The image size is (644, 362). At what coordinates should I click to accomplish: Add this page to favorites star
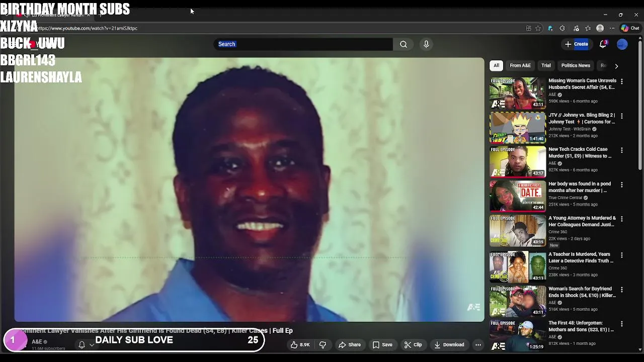tap(538, 28)
